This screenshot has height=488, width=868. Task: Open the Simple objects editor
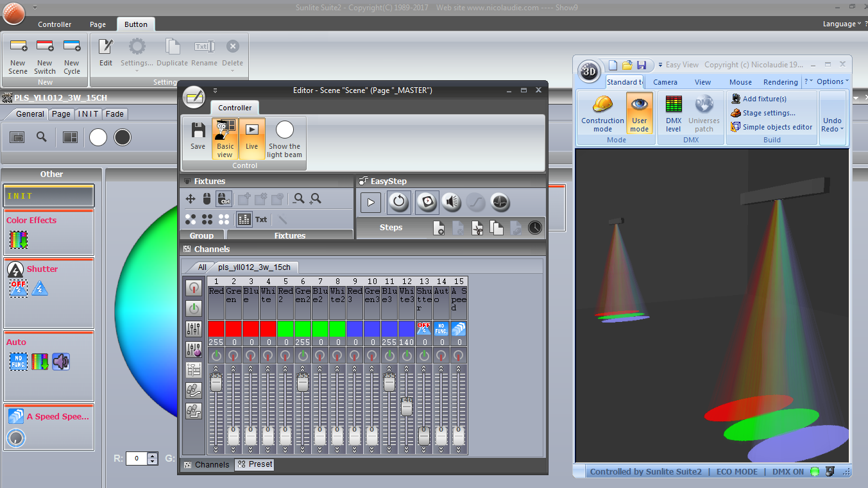[x=777, y=127]
